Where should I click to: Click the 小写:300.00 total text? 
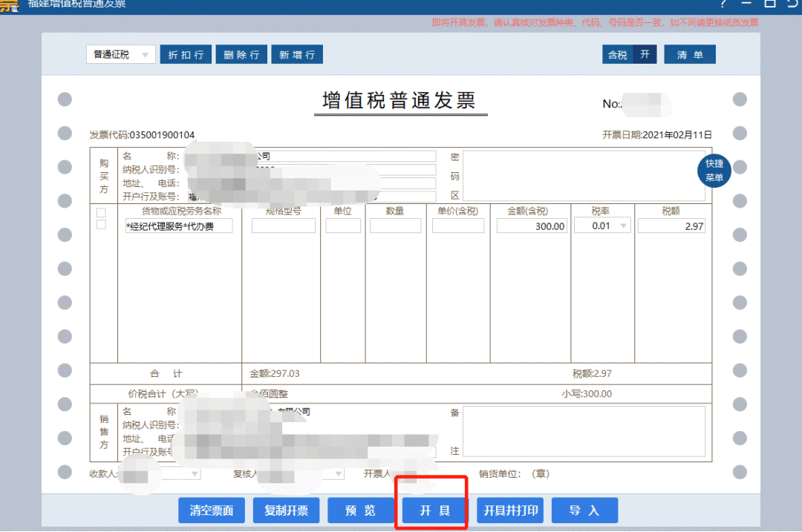tap(587, 394)
